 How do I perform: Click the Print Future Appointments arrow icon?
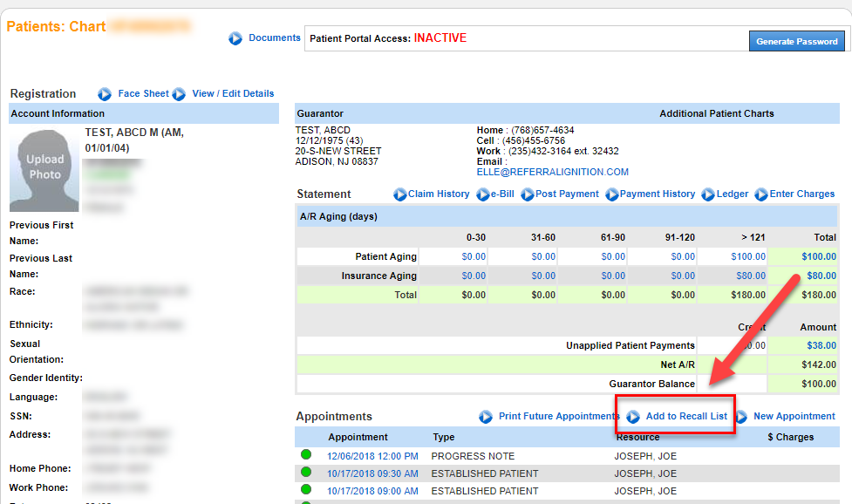coord(486,417)
